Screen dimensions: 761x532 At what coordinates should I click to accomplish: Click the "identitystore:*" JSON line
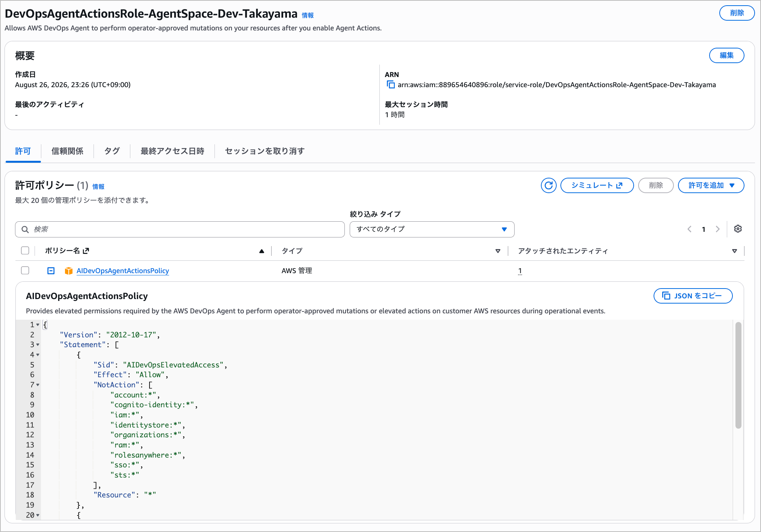click(148, 425)
